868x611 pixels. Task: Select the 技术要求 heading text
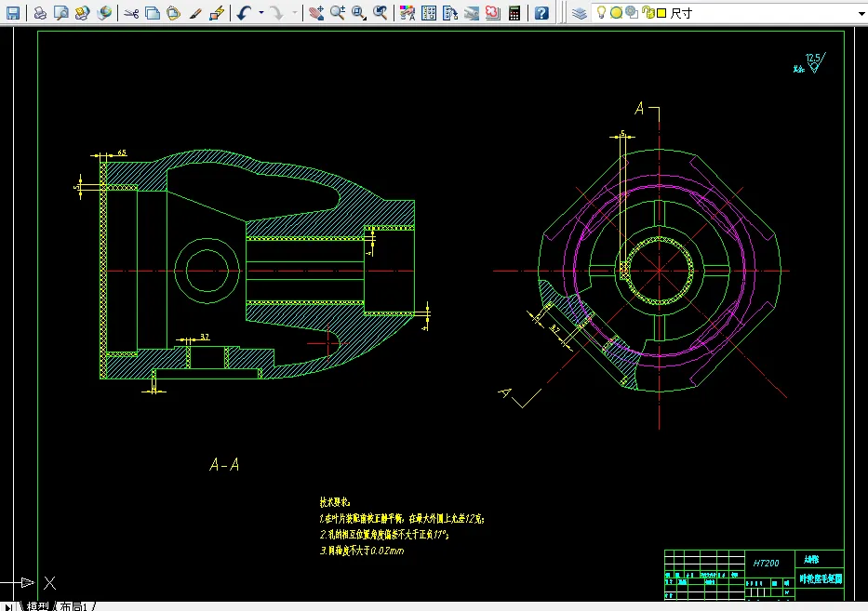[335, 502]
